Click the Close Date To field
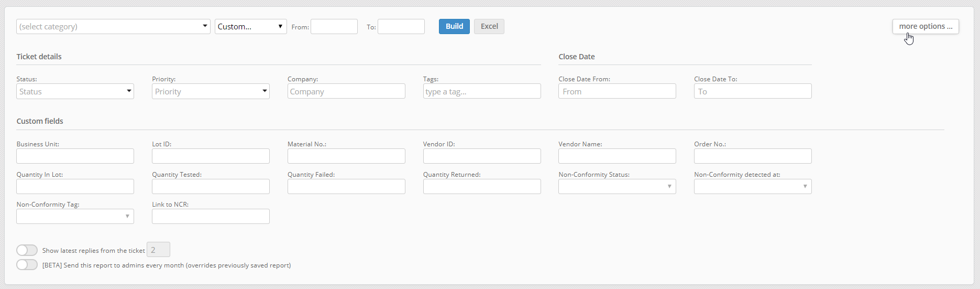This screenshot has height=289, width=980. [753, 91]
